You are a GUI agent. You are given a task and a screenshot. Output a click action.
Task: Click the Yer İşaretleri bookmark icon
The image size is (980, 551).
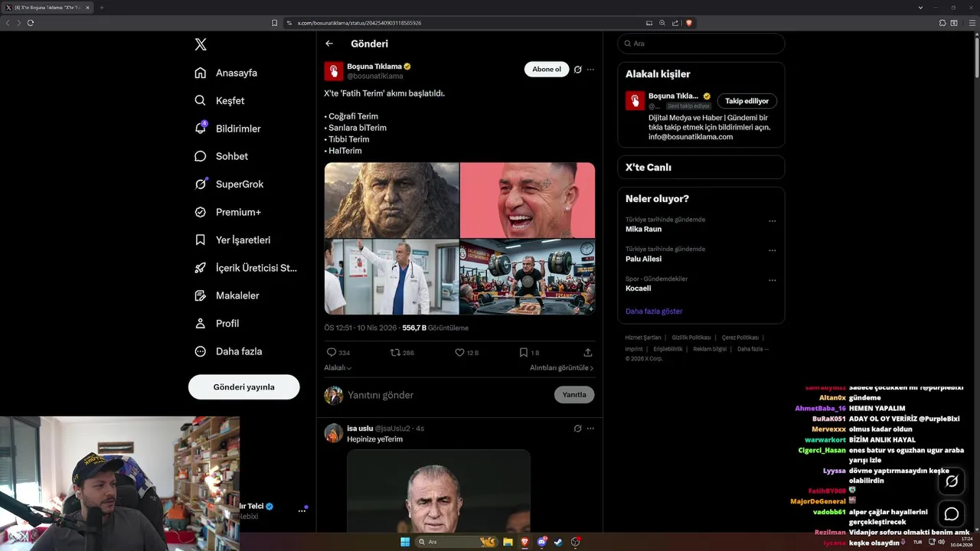[201, 240]
